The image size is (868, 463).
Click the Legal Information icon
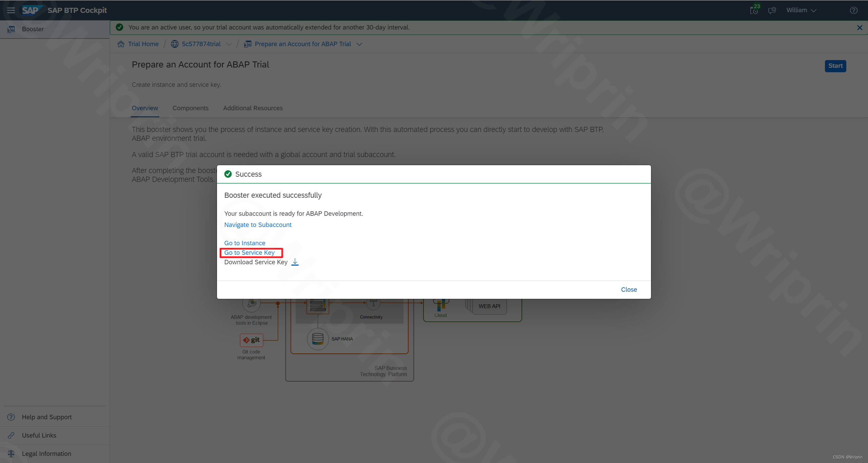tap(10, 453)
